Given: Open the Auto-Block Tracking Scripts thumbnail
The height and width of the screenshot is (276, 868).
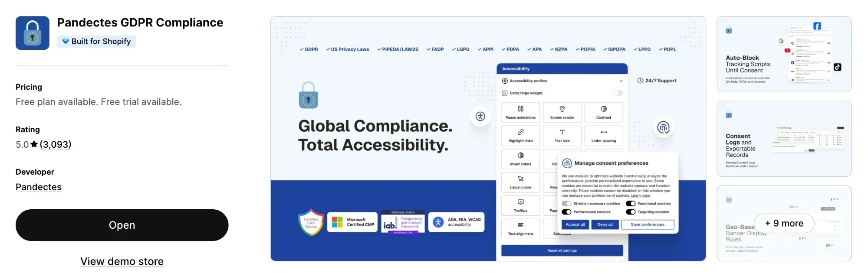Looking at the screenshot, I should click(784, 54).
